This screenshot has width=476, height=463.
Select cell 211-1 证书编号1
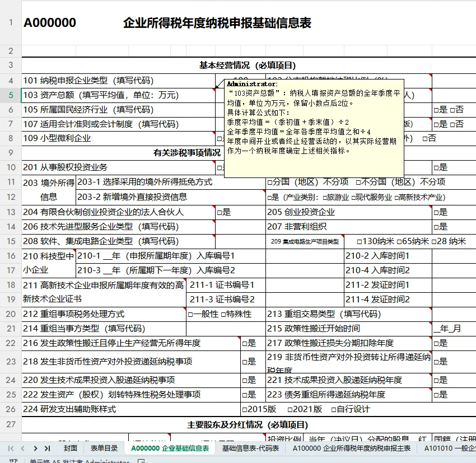[226, 285]
